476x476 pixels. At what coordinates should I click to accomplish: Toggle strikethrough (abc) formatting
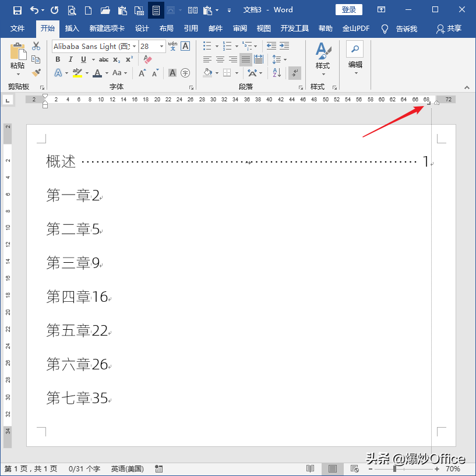click(x=104, y=60)
